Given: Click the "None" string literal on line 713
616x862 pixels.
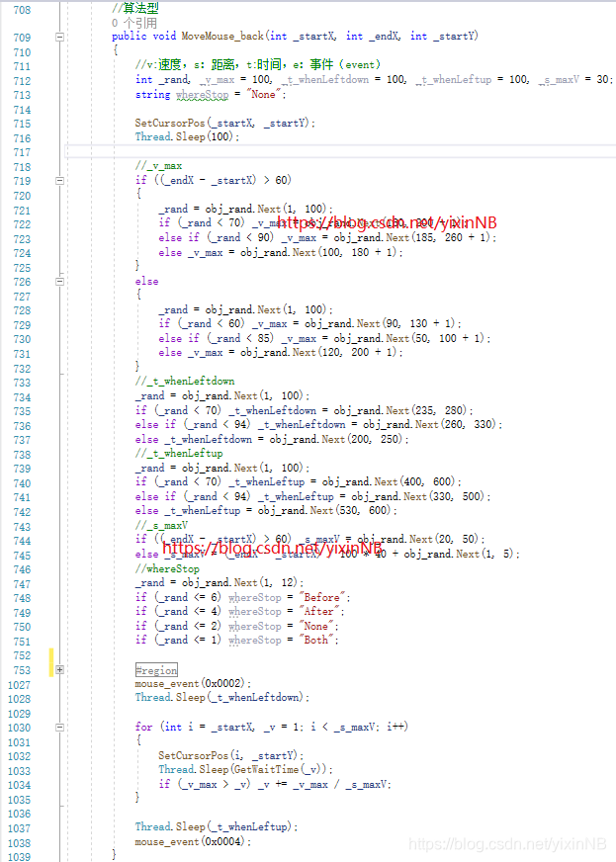Looking at the screenshot, I should tap(261, 95).
